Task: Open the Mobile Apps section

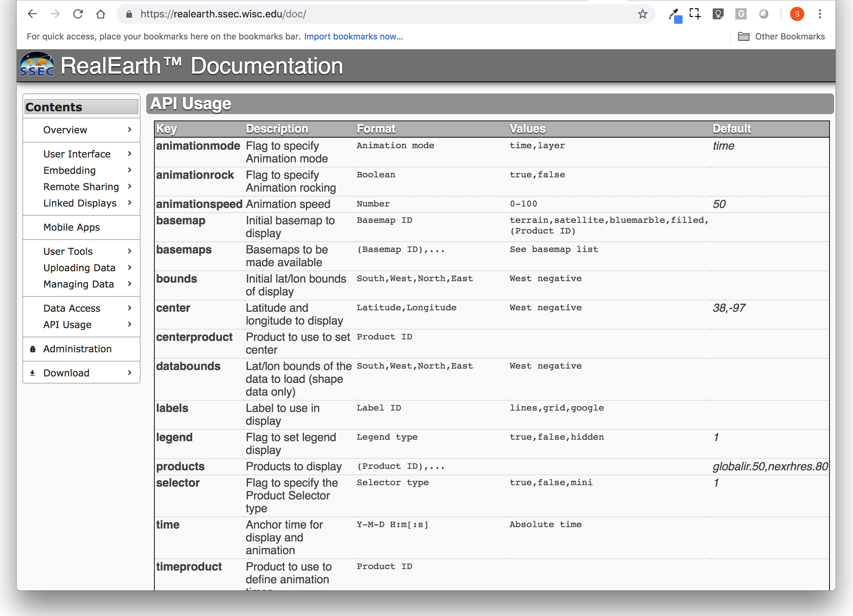Action: tap(72, 227)
